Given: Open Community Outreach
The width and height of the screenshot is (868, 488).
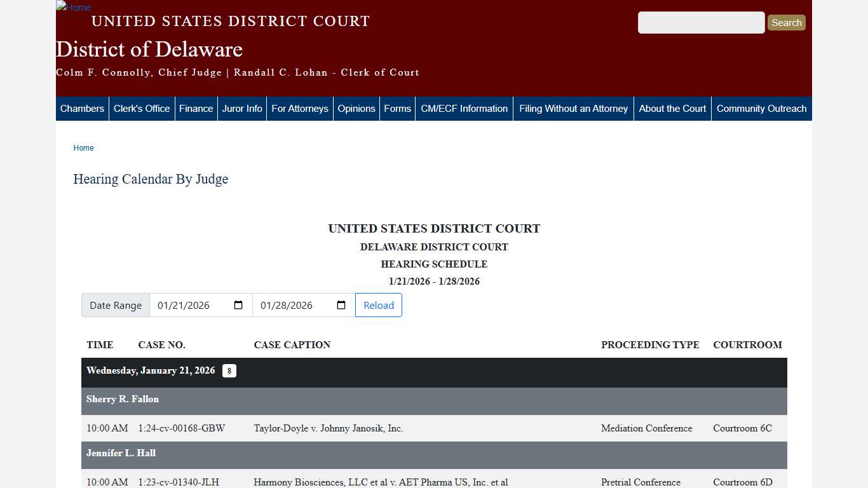Looking at the screenshot, I should (761, 108).
